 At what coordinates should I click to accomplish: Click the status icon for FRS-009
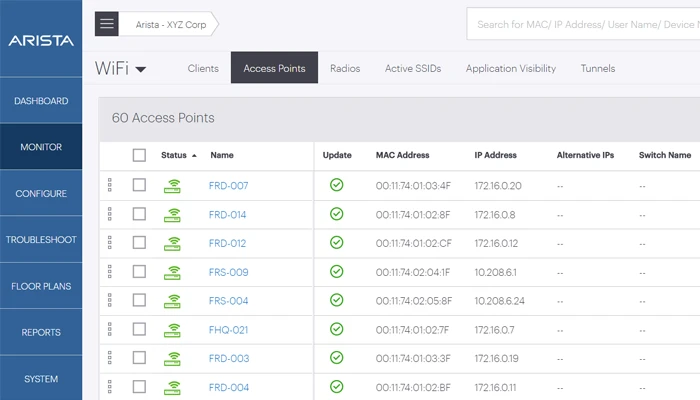pyautogui.click(x=174, y=272)
